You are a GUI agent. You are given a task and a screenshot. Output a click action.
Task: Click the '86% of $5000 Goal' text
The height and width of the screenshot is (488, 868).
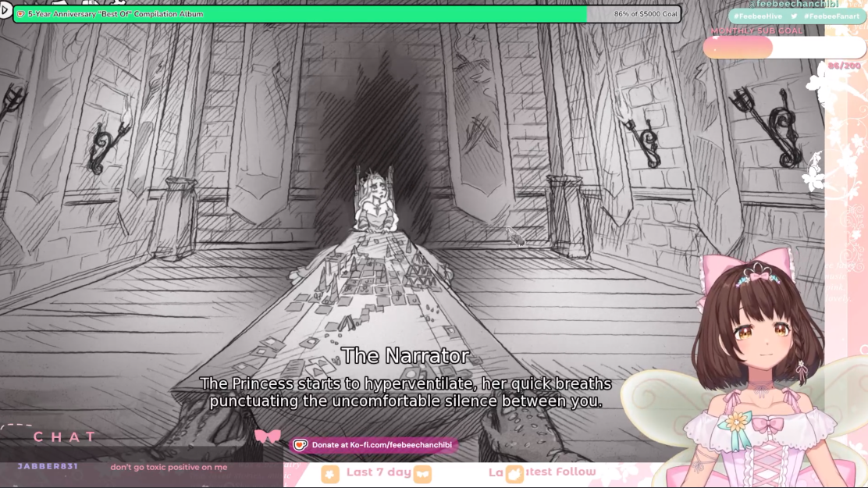tap(646, 14)
